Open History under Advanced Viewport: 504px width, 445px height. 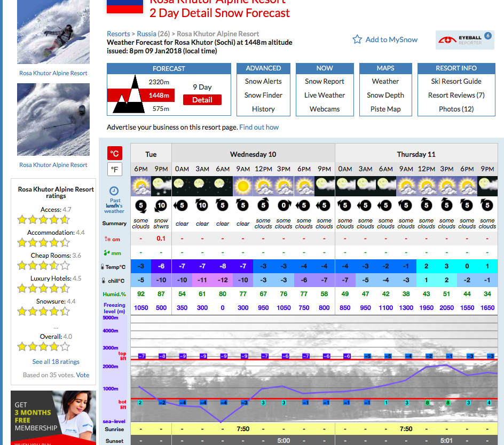click(263, 109)
